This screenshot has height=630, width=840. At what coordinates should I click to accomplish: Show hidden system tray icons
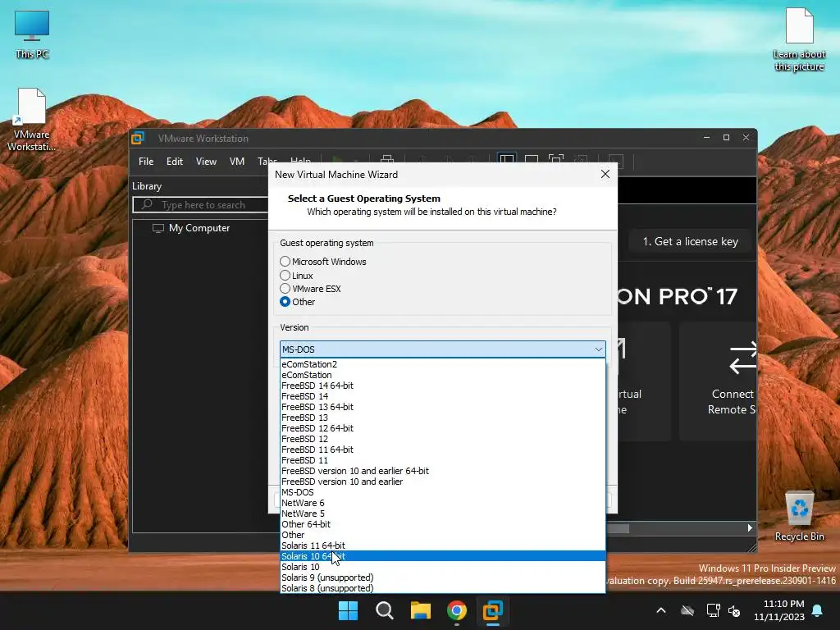click(661, 610)
